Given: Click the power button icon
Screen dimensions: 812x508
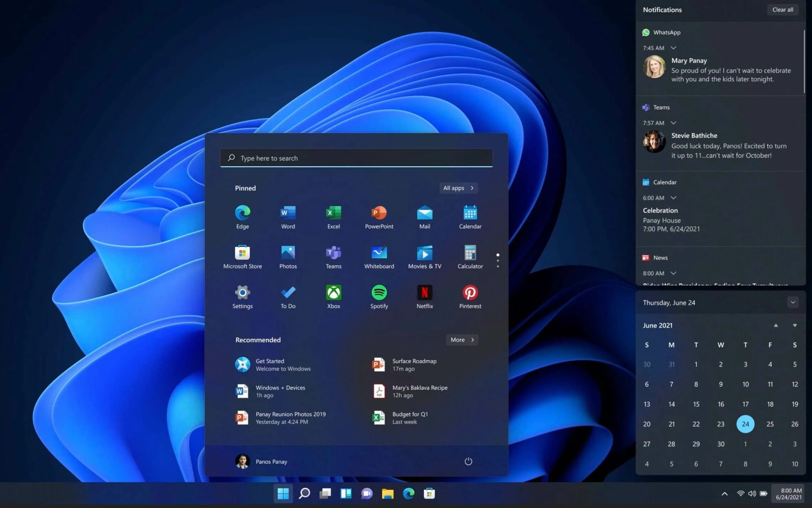Looking at the screenshot, I should coord(468,461).
